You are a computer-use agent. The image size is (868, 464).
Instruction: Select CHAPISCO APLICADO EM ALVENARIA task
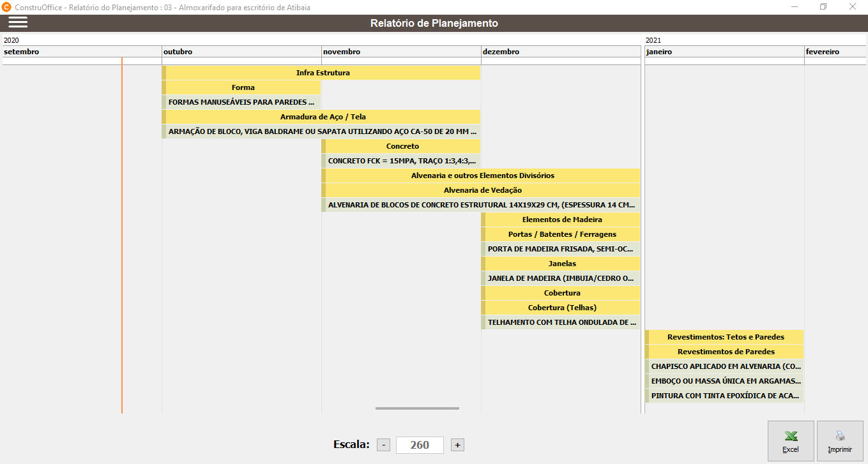click(x=724, y=366)
